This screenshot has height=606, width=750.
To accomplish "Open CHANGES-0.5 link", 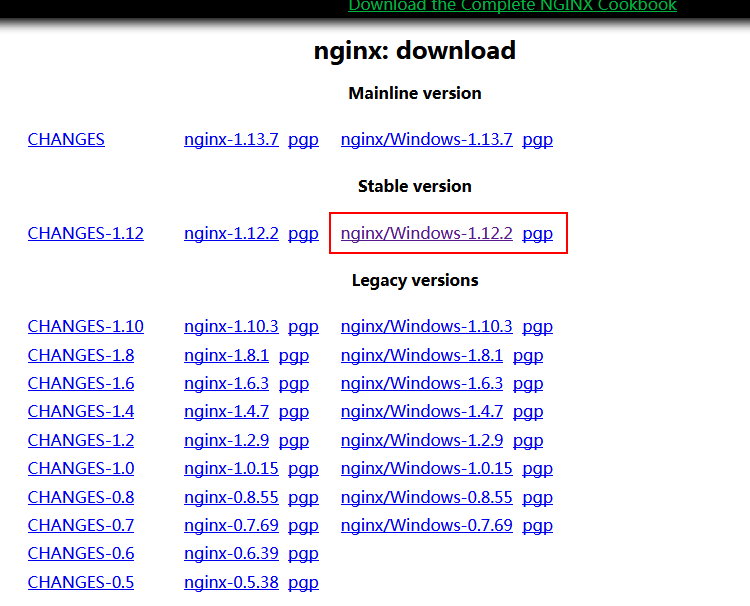I will pyautogui.click(x=81, y=583).
